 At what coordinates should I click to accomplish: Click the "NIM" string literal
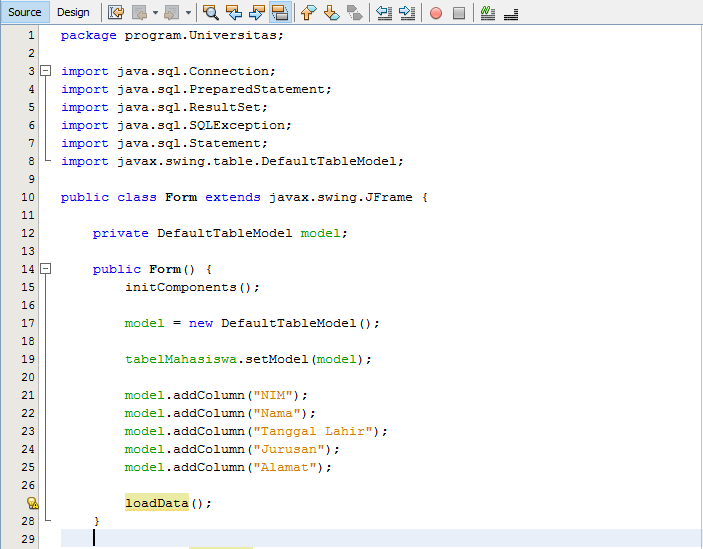point(273,395)
